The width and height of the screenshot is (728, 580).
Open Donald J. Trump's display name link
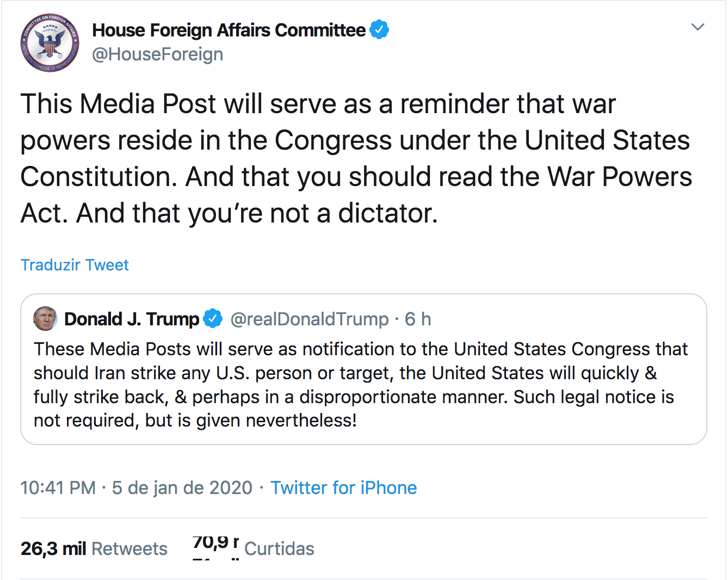[132, 319]
